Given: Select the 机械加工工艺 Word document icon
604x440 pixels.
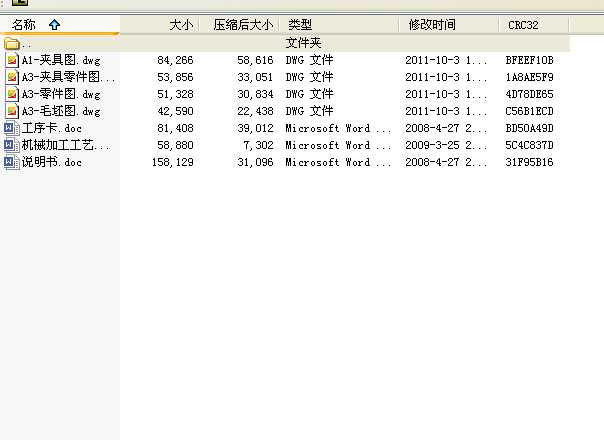Looking at the screenshot, I should (12, 145).
